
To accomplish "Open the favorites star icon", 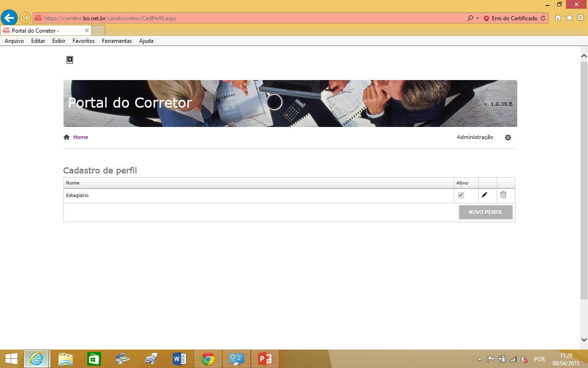I will tap(569, 18).
